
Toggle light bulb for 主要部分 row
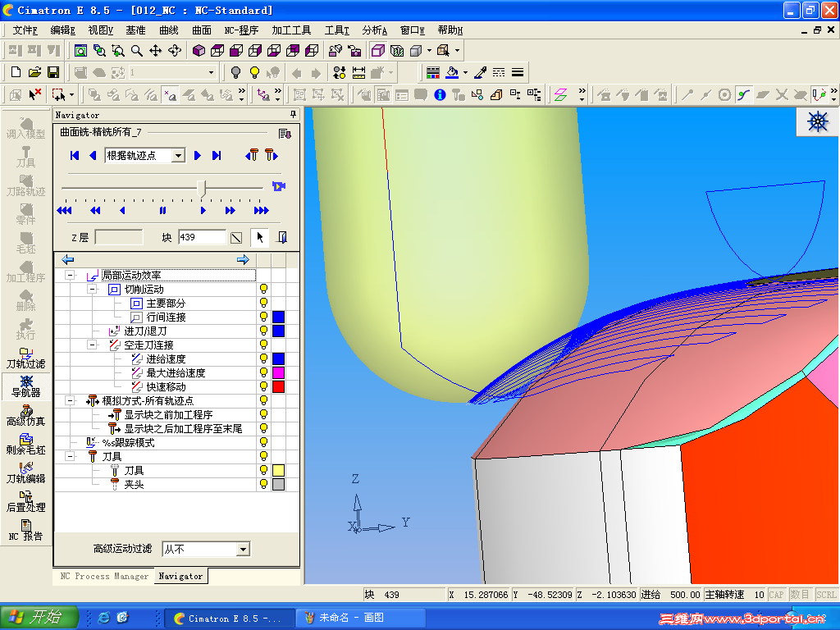263,304
